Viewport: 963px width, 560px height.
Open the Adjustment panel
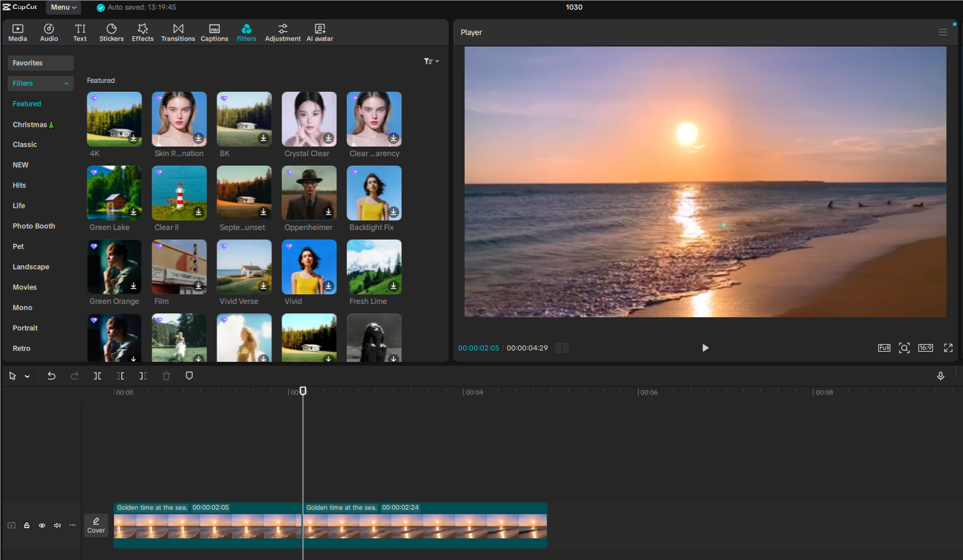282,32
